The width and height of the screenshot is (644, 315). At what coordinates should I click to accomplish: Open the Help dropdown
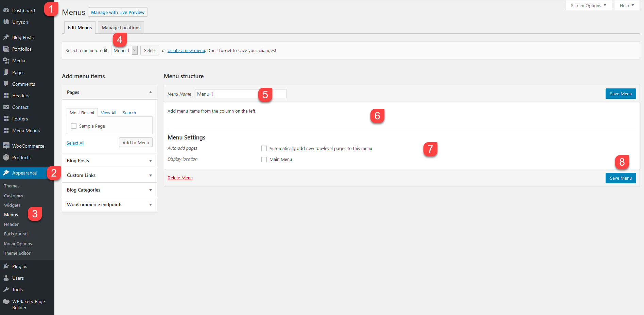tap(627, 5)
